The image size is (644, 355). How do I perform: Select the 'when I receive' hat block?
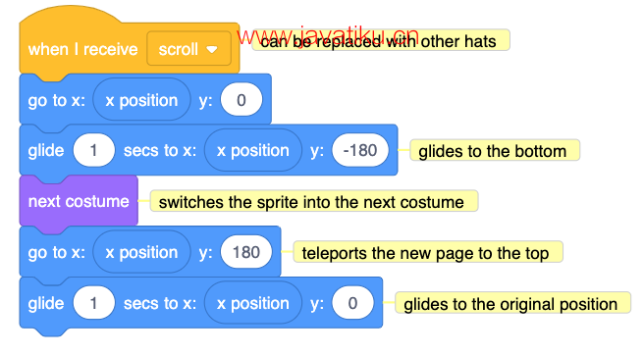[82, 49]
